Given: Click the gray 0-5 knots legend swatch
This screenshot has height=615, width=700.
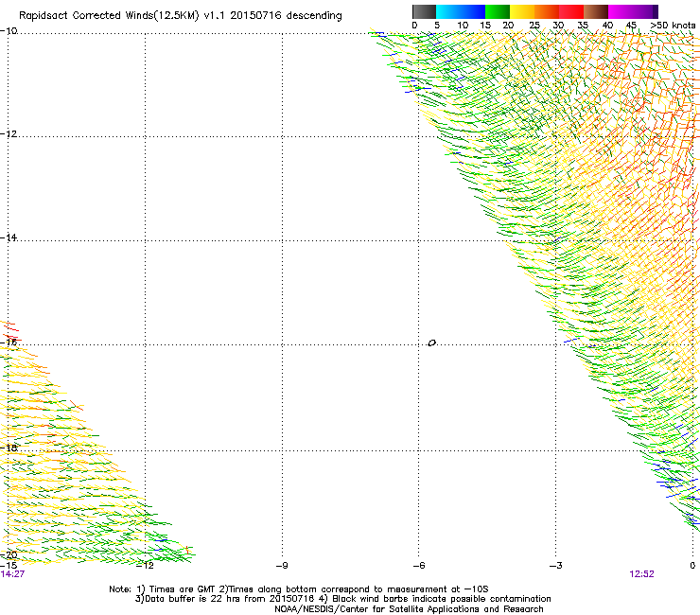Looking at the screenshot, I should (424, 11).
